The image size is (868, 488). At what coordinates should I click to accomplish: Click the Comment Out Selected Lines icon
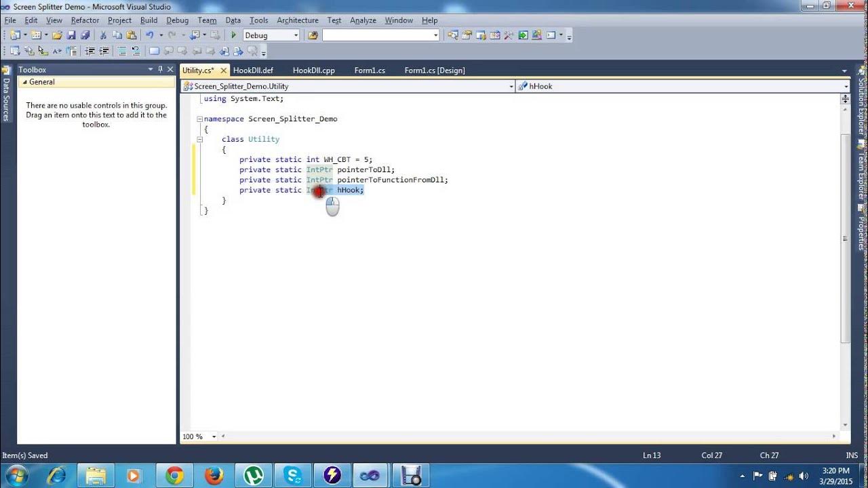click(x=122, y=51)
